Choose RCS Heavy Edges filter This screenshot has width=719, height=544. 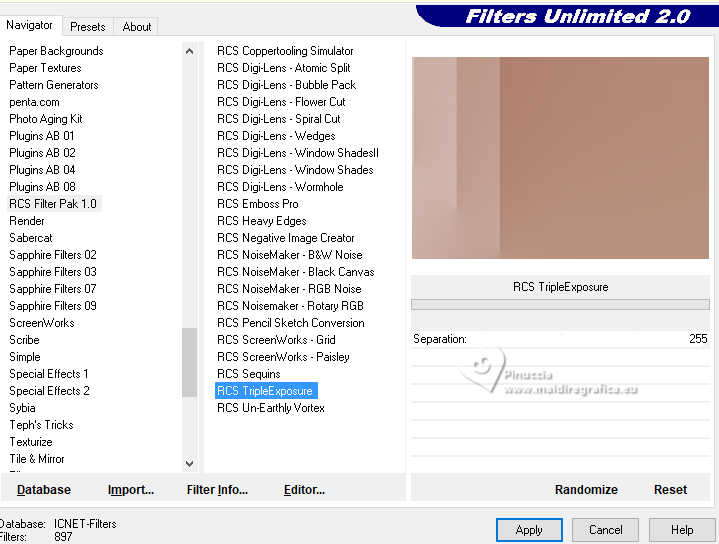click(261, 221)
